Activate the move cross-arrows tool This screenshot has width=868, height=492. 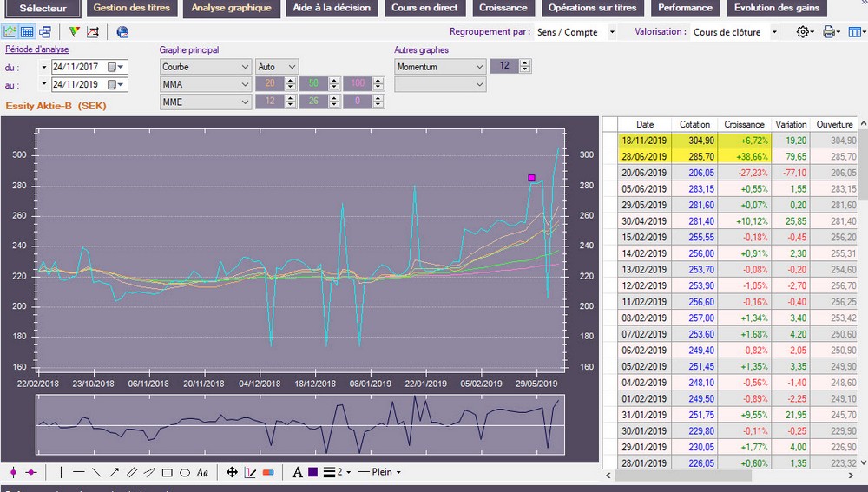pyautogui.click(x=232, y=473)
